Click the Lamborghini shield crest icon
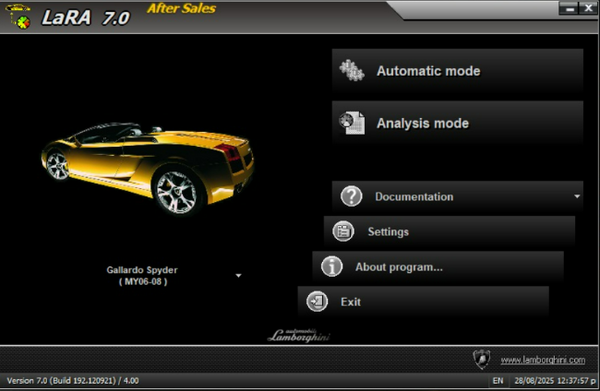 (482, 359)
